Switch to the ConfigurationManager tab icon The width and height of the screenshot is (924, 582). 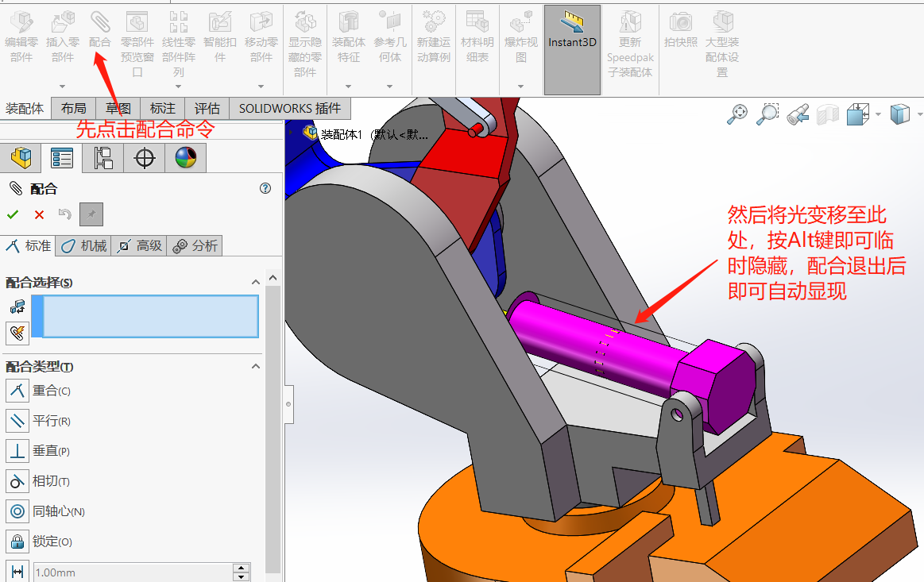coord(102,158)
